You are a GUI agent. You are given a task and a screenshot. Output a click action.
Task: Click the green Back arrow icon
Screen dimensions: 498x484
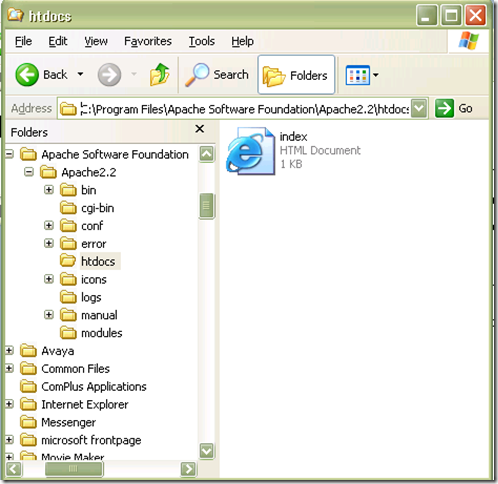click(27, 75)
